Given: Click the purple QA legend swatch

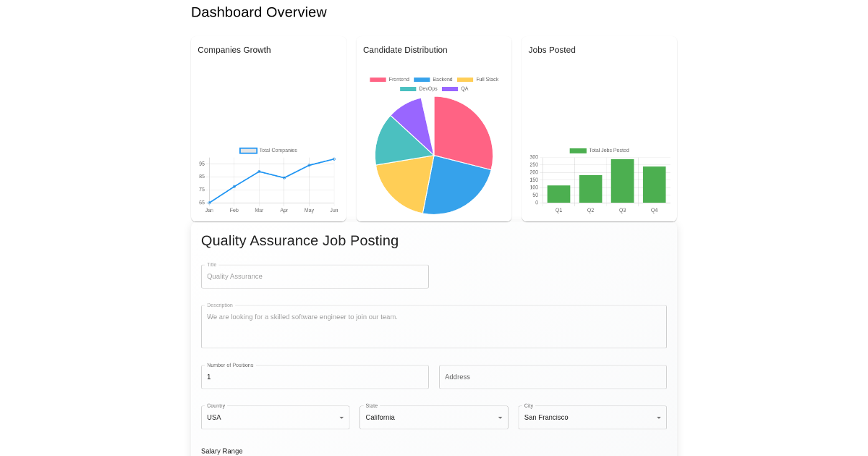Looking at the screenshot, I should pos(450,89).
